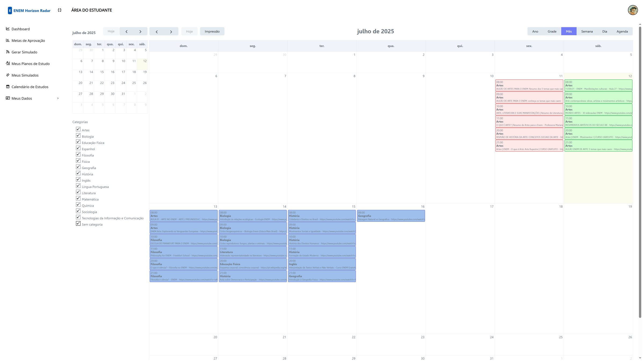The height and width of the screenshot is (362, 644).
Task: Open Friday 08:00 red Artes event
Action: pyautogui.click(x=529, y=85)
